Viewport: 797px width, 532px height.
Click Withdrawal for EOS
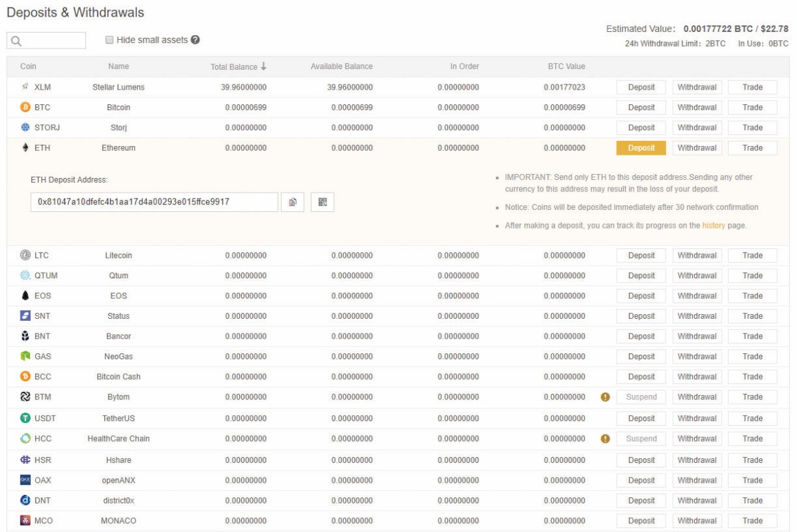point(697,296)
